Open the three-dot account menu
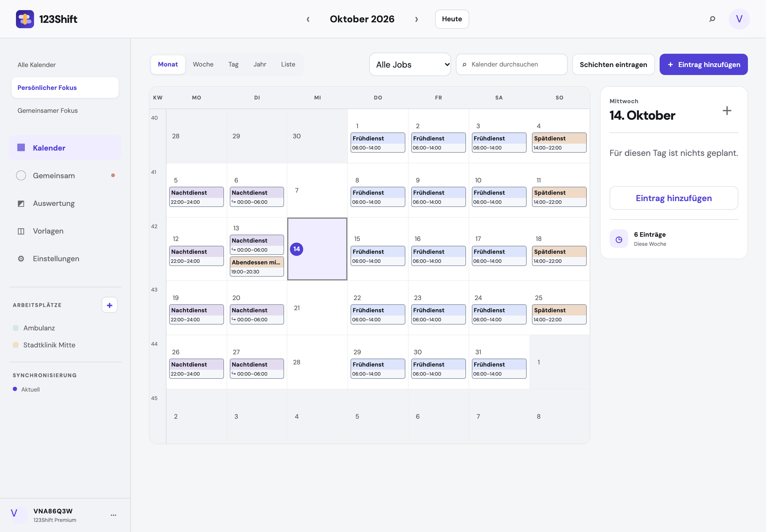Image resolution: width=766 pixels, height=532 pixels. (x=113, y=515)
